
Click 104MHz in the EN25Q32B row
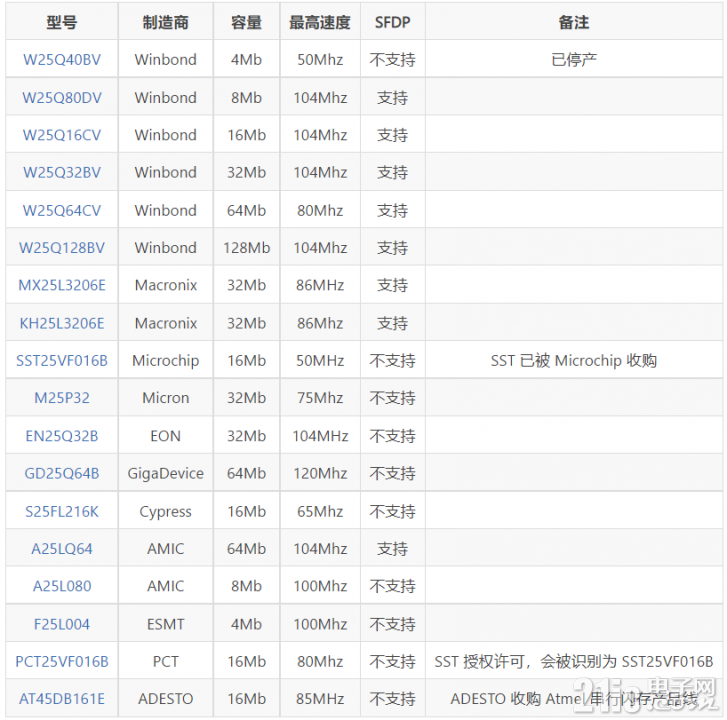tap(320, 436)
